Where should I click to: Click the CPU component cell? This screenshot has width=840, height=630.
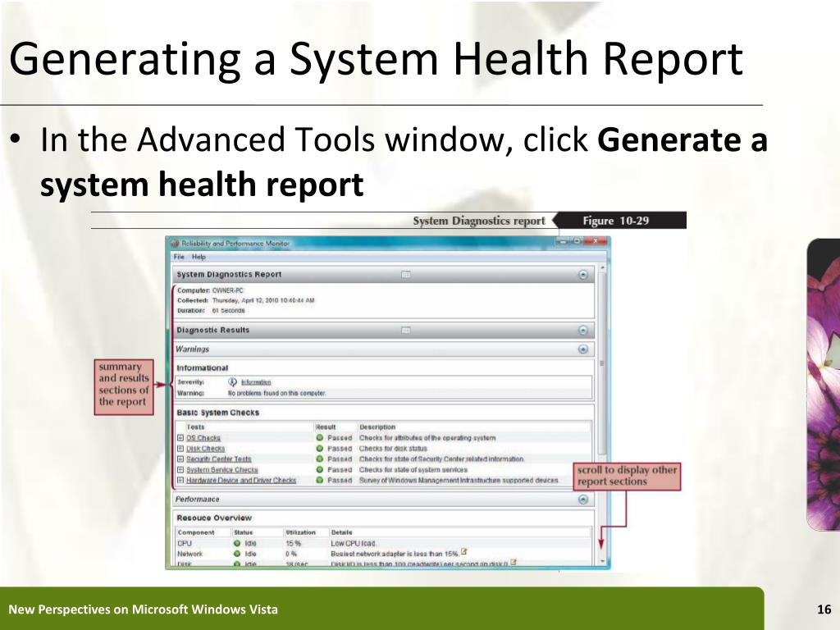click(185, 543)
